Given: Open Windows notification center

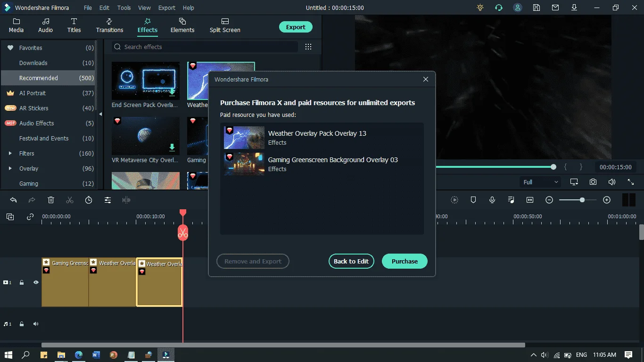Looking at the screenshot, I should click(x=628, y=354).
